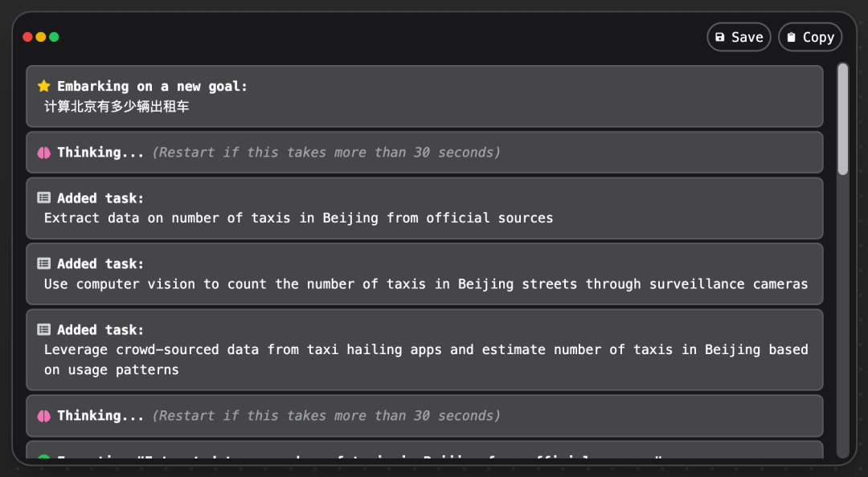Select the 'Embarking on a new goal' message

424,96
